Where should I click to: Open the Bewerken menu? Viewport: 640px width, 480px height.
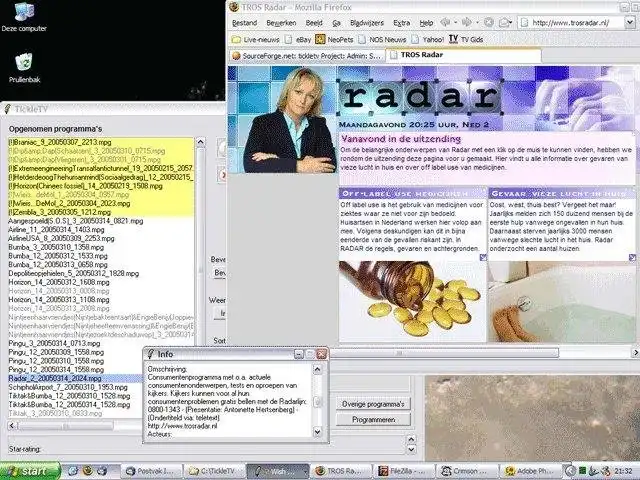pyautogui.click(x=281, y=23)
